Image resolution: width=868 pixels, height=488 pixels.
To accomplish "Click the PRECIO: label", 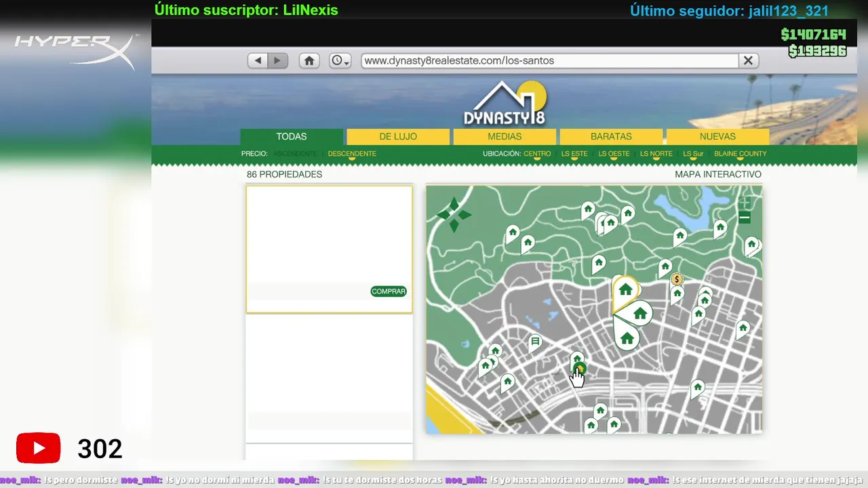I will [254, 154].
